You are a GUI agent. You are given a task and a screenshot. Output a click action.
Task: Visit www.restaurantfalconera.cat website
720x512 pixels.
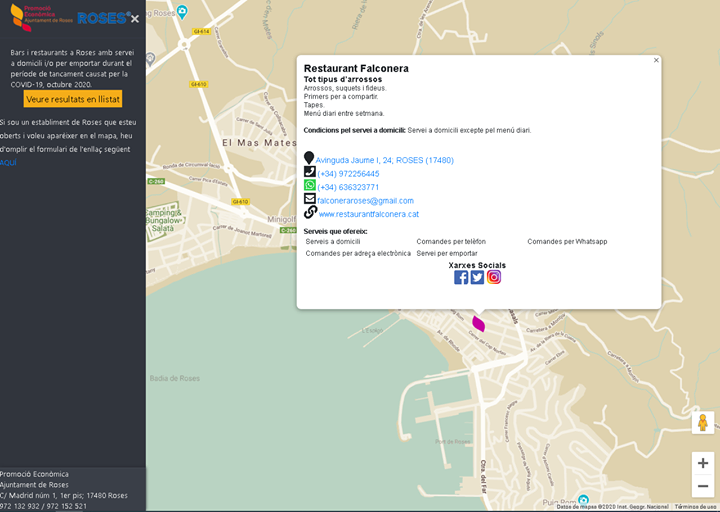pos(368,214)
